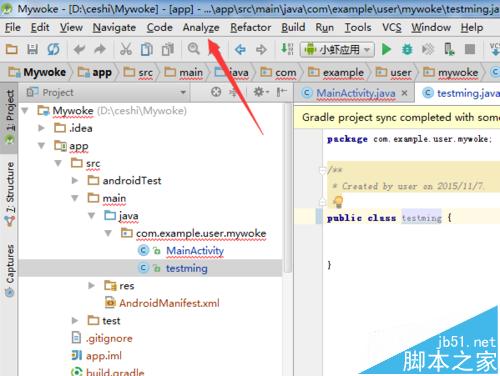This screenshot has height=376, width=500.
Task: Collapse the app module node
Action: click(x=42, y=146)
